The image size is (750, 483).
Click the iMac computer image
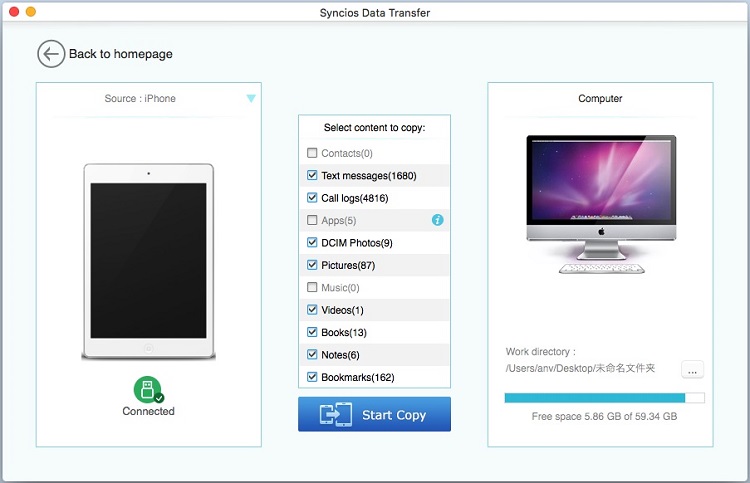601,204
